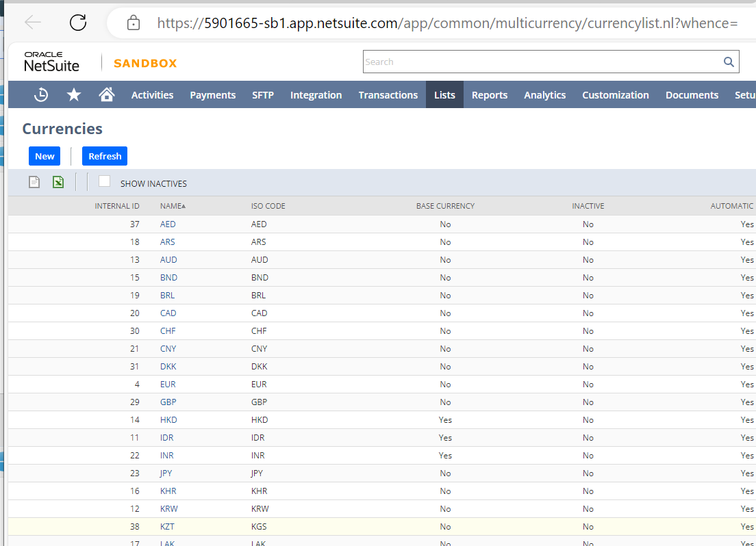Sort by the Base Currency column header
This screenshot has width=756, height=546.
(446, 206)
